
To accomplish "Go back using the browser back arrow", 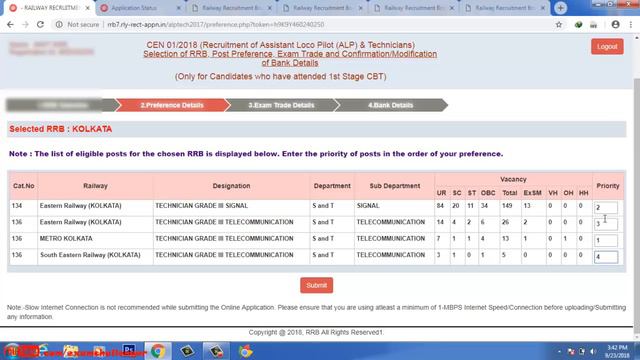I will [10, 24].
